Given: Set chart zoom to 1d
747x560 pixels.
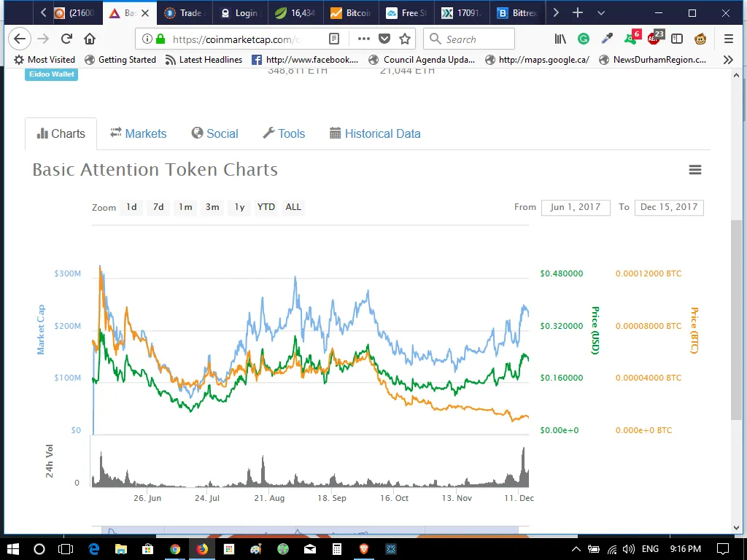Looking at the screenshot, I should click(131, 207).
